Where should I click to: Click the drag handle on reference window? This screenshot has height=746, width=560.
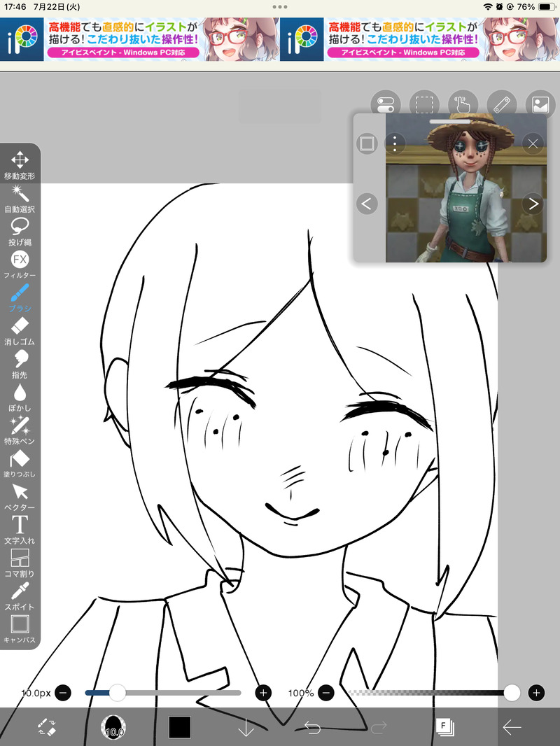tap(449, 122)
